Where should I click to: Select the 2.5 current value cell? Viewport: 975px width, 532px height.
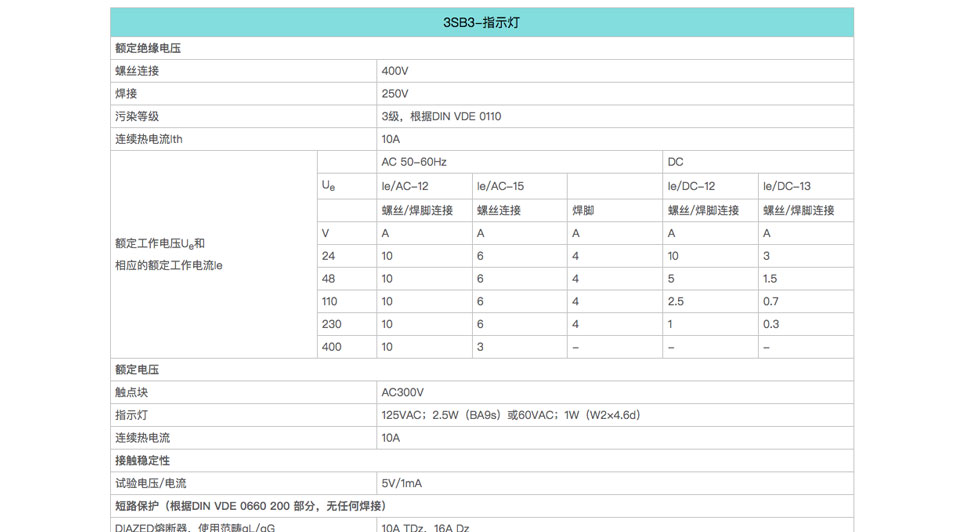[x=676, y=301]
